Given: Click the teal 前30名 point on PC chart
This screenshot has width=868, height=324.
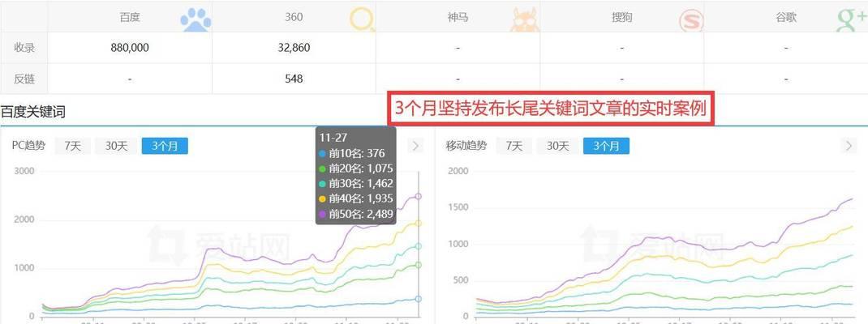Looking at the screenshot, I should 419,246.
